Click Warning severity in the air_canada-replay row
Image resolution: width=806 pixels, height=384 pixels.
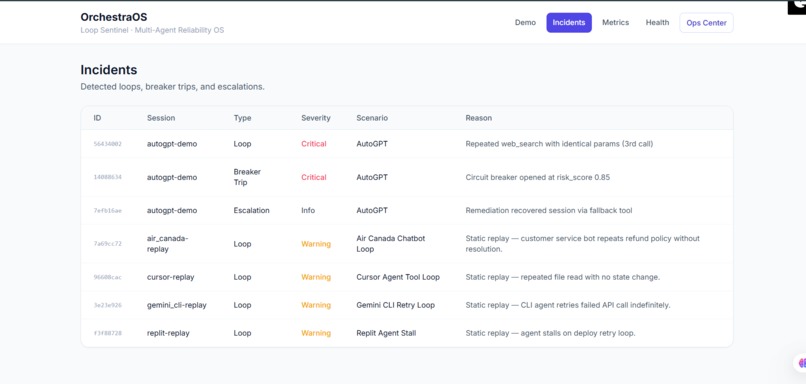click(316, 244)
